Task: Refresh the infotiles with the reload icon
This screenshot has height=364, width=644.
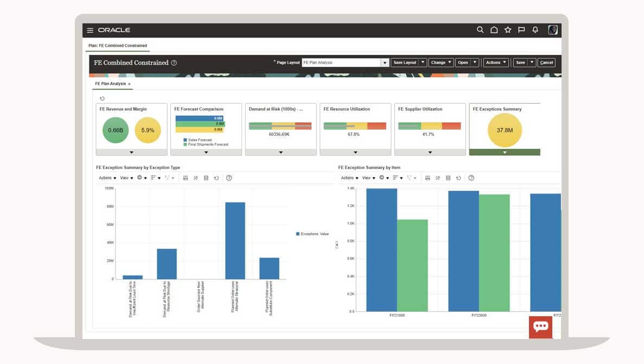Action: click(102, 98)
